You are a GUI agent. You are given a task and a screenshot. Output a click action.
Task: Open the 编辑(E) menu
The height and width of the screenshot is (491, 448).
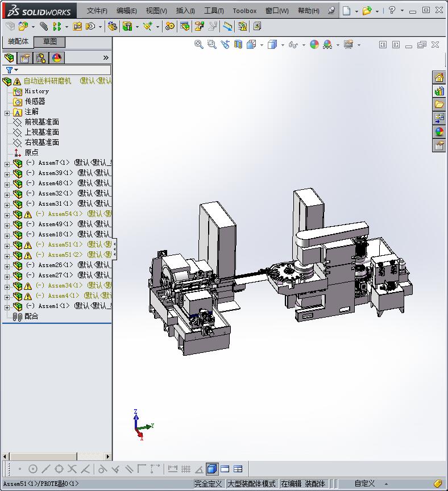point(127,11)
